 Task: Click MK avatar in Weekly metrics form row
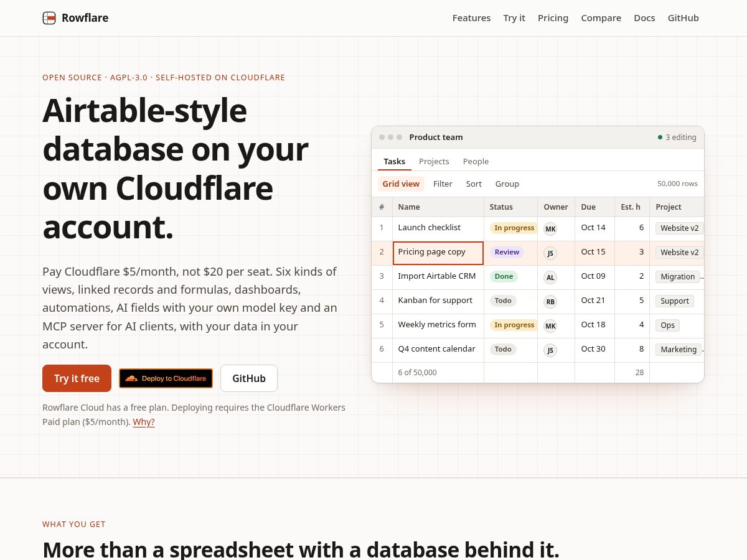550,326
